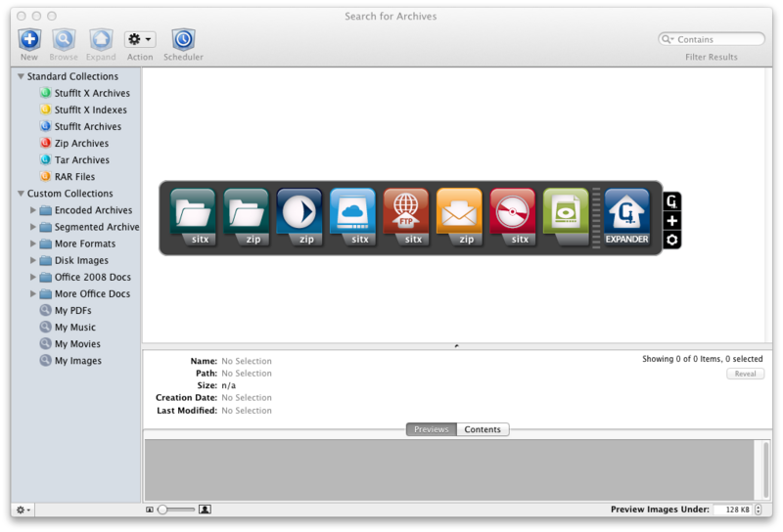Expand the Encoded Archives folder
Screen dimensions: 783x532
click(33, 210)
